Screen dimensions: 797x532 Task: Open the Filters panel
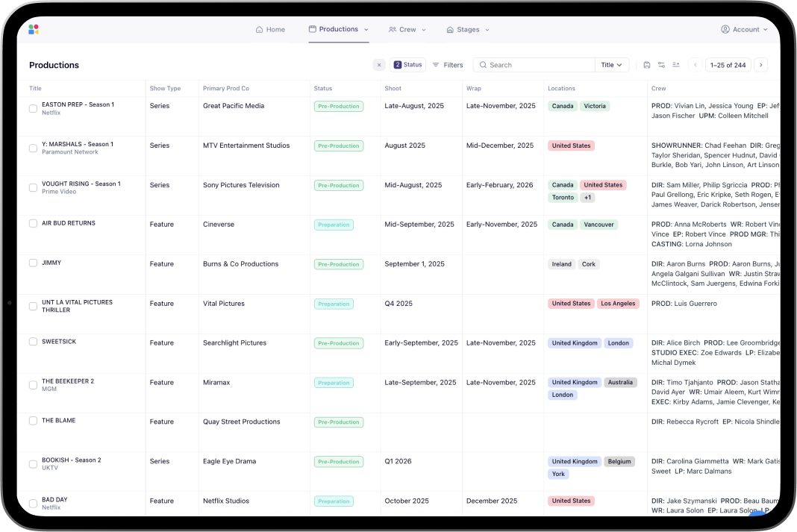pyautogui.click(x=448, y=65)
